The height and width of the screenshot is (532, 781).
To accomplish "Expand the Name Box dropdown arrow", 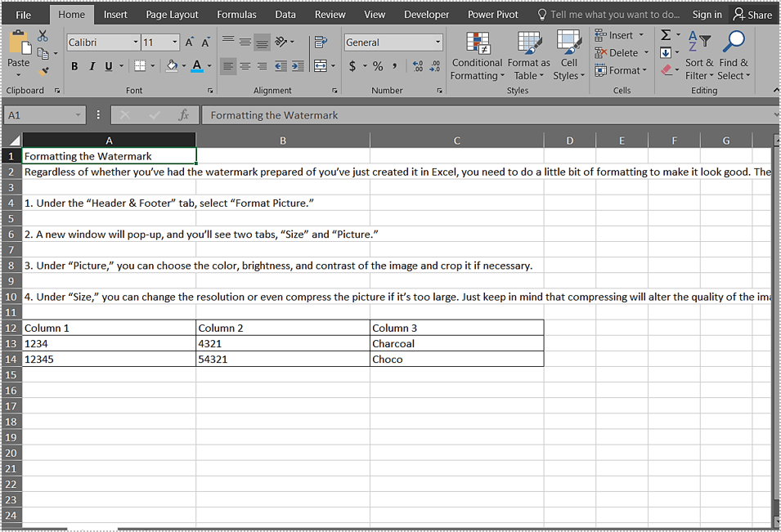I will click(x=79, y=116).
